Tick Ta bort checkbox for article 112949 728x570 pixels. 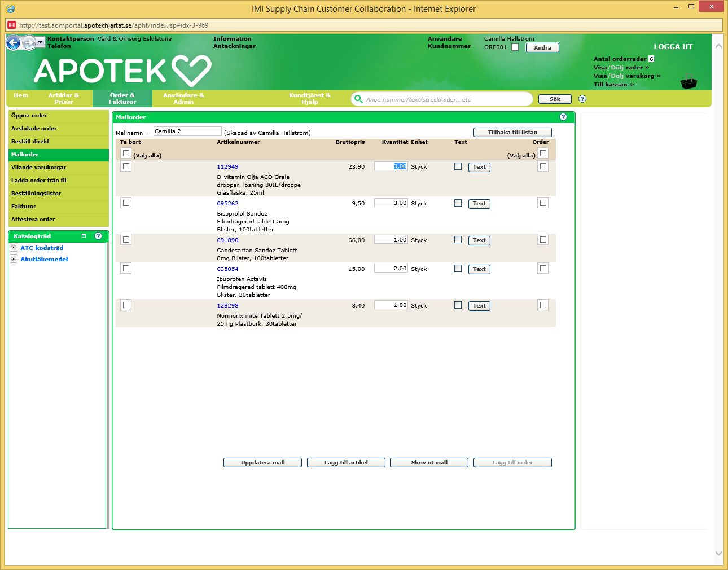[126, 166]
